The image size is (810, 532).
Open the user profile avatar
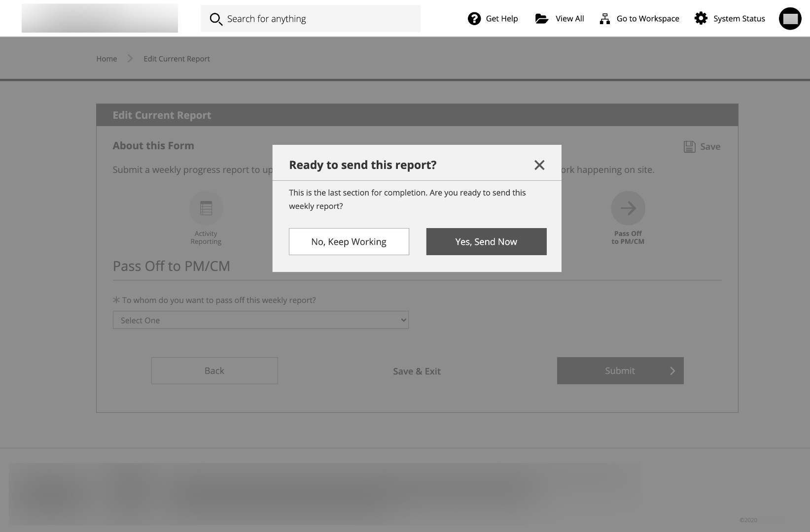[x=790, y=19]
